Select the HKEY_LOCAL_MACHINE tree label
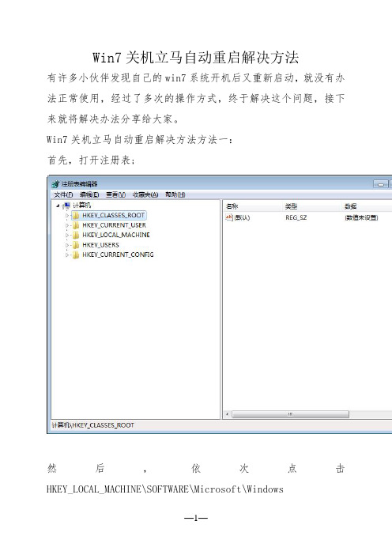Viewport: 392px width, 555px height. point(116,235)
